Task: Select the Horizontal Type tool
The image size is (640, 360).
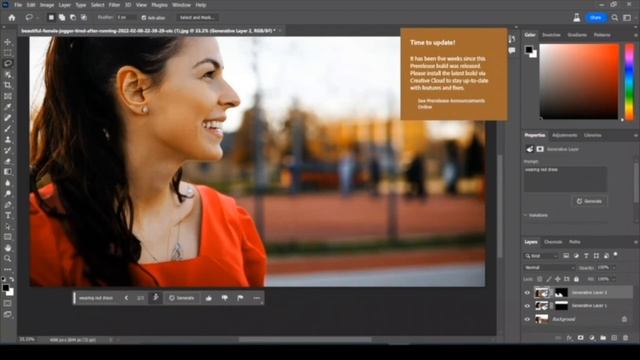Action: point(8,216)
